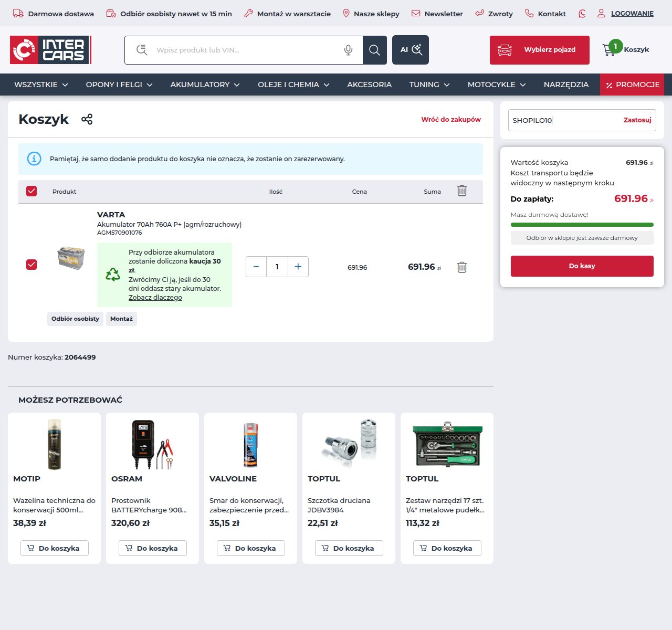Screen dimensions: 672x630
Task: Apply promo code with Zastosuj
Action: (x=637, y=120)
